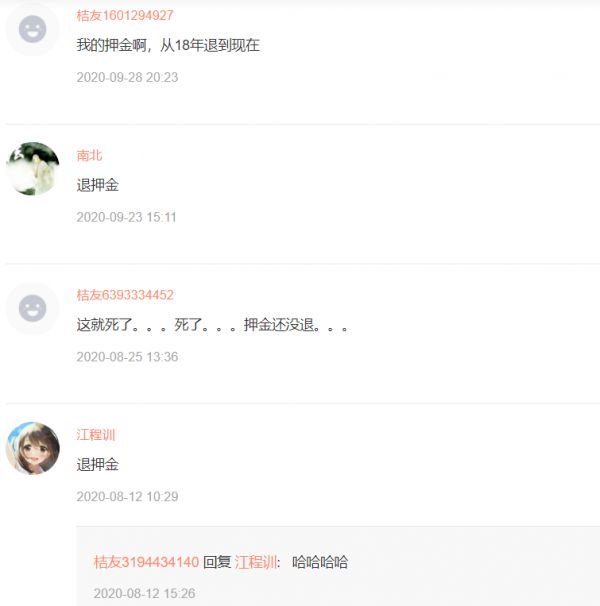Screen dimensions: 600x606
Task: Click 南北's comment text 退押金
Action: pyautogui.click(x=97, y=185)
